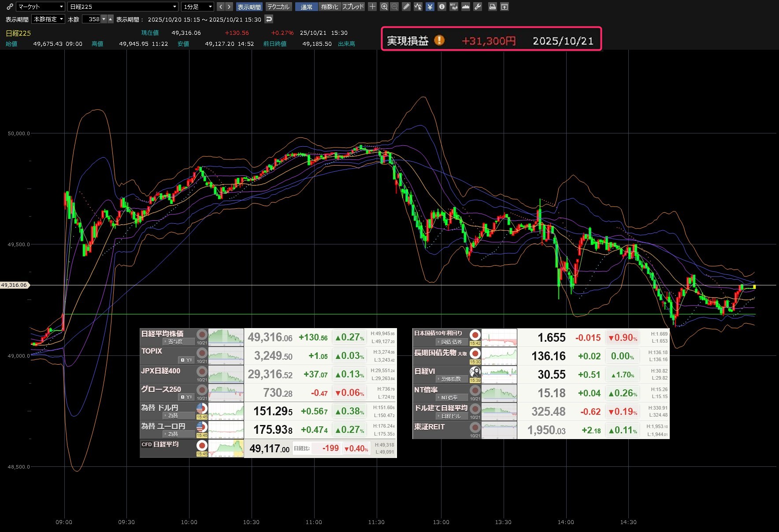Click the link chain icon at top-left
779x532 pixels.
pos(10,7)
